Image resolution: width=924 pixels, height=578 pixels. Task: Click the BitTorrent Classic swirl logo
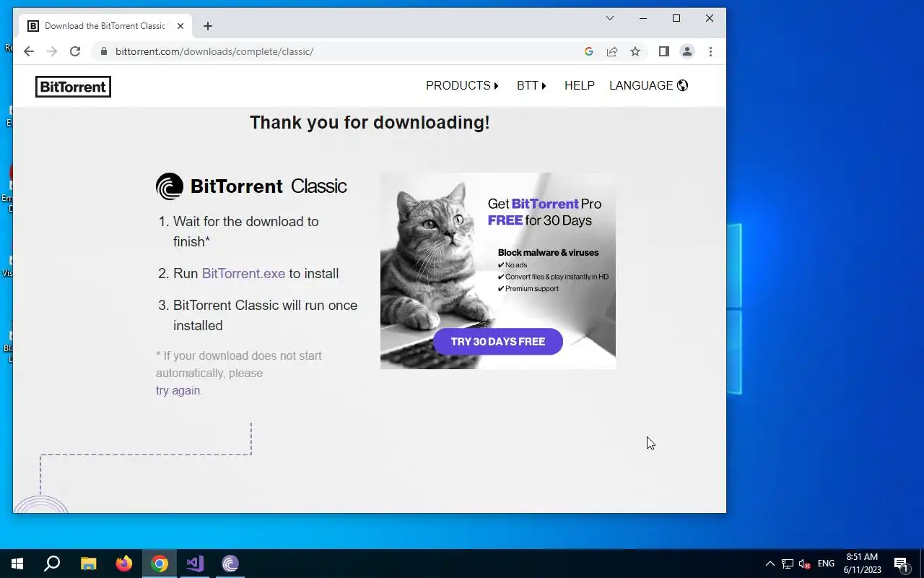(170, 186)
